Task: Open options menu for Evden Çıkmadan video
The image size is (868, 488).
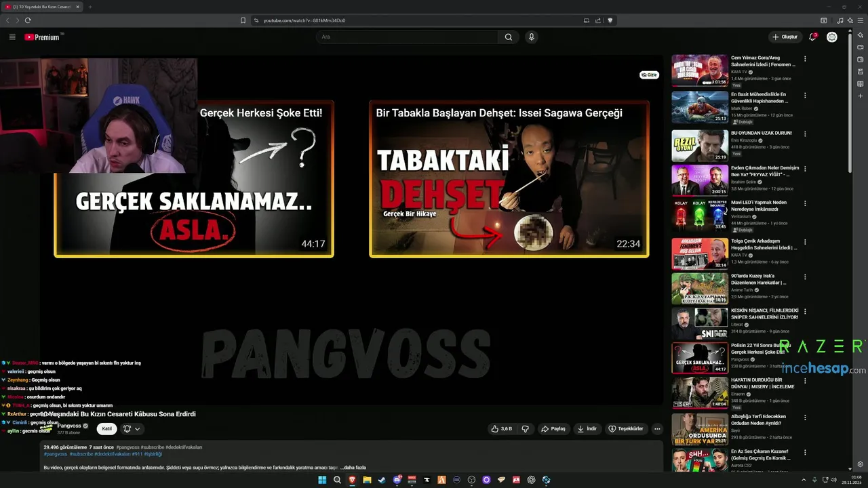Action: click(805, 168)
